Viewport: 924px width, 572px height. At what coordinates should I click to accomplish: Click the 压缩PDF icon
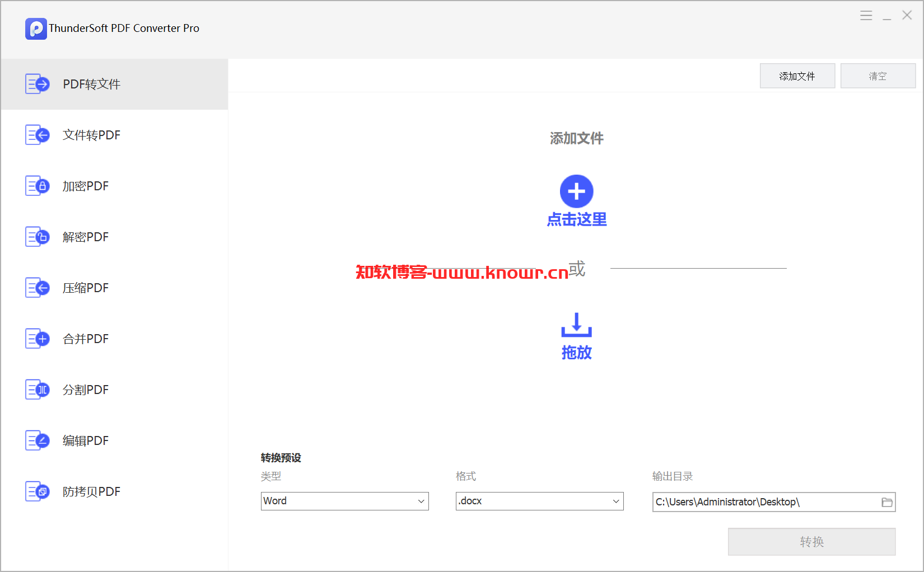click(x=38, y=288)
